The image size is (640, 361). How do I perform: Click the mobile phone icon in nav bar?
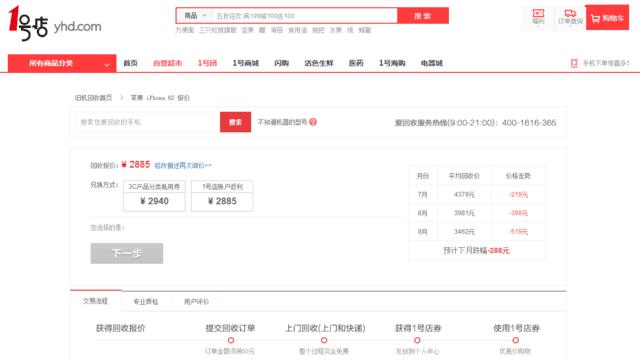tap(574, 63)
